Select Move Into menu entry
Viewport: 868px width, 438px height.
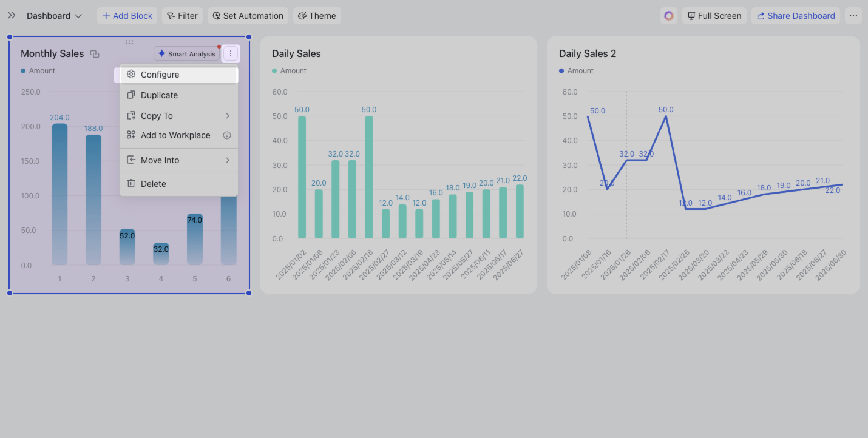(x=178, y=160)
